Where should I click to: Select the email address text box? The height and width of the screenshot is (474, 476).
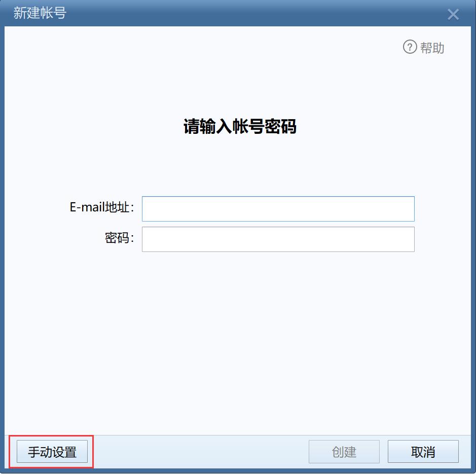coord(278,209)
